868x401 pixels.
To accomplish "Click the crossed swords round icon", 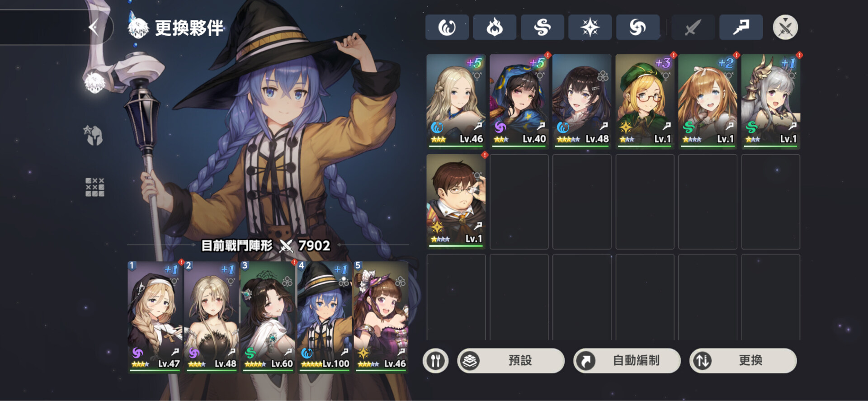I will [x=785, y=28].
